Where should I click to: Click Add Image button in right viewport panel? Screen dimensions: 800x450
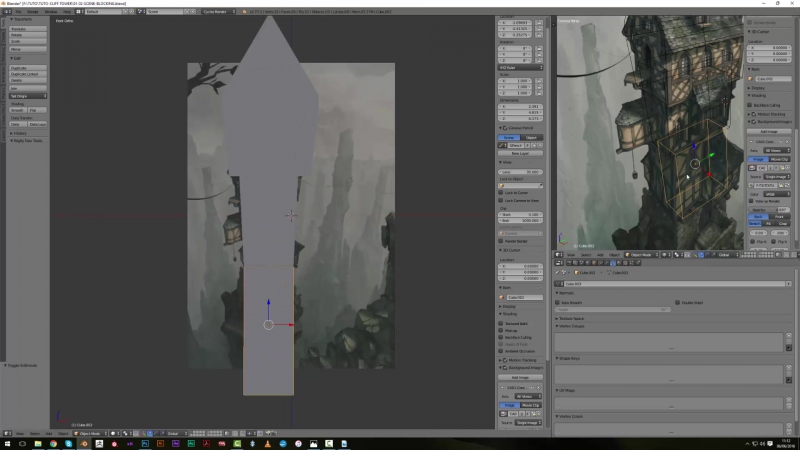pos(769,132)
